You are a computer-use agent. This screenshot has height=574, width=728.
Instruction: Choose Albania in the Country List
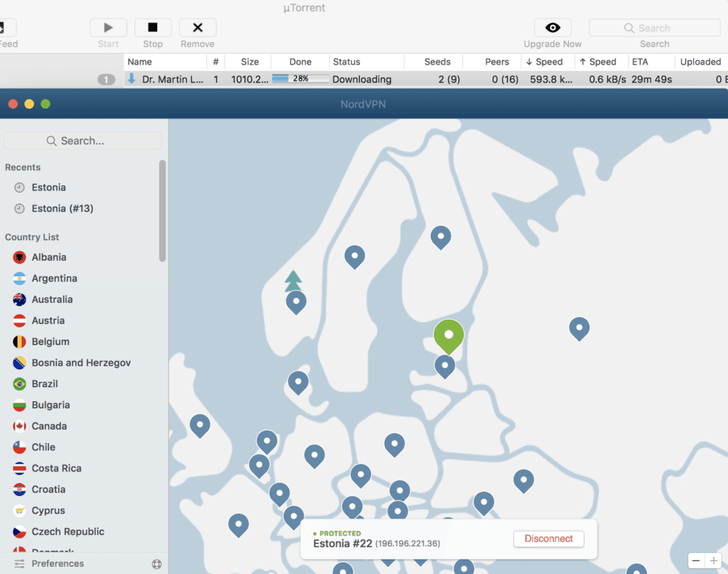pos(48,257)
